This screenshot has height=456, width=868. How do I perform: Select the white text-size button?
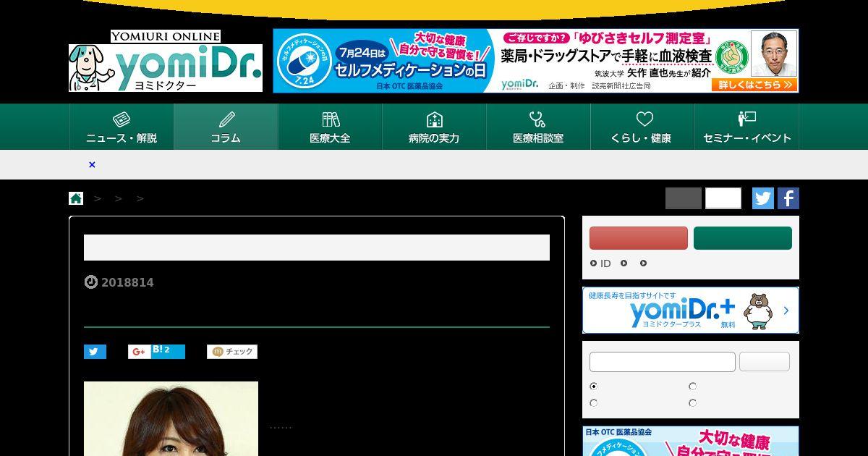coord(723,198)
